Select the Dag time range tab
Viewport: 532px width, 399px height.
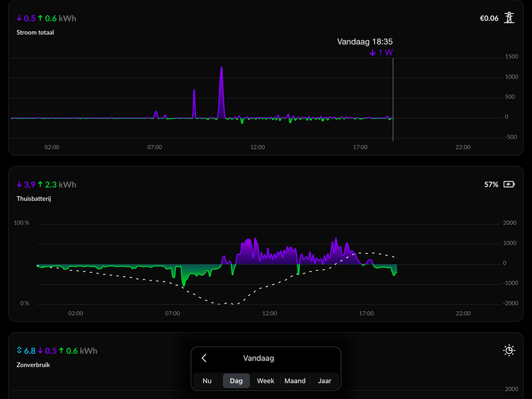point(236,380)
